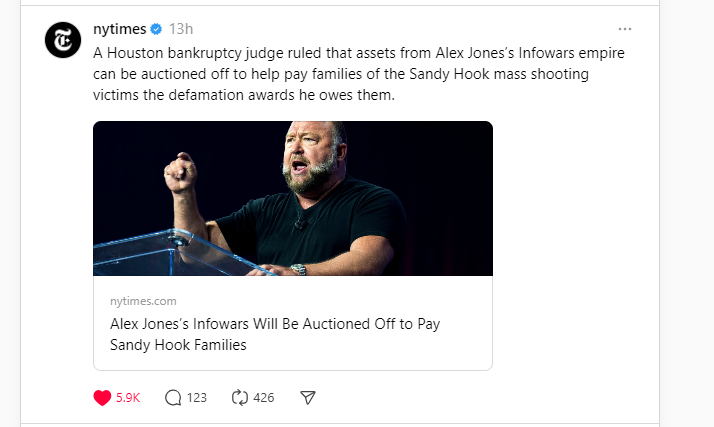The width and height of the screenshot is (714, 427).
Task: Open the nytimes username profile link
Action: pos(119,29)
